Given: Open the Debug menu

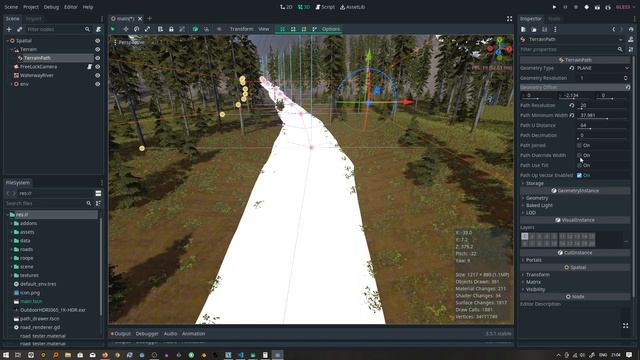Looking at the screenshot, I should pyautogui.click(x=51, y=7).
